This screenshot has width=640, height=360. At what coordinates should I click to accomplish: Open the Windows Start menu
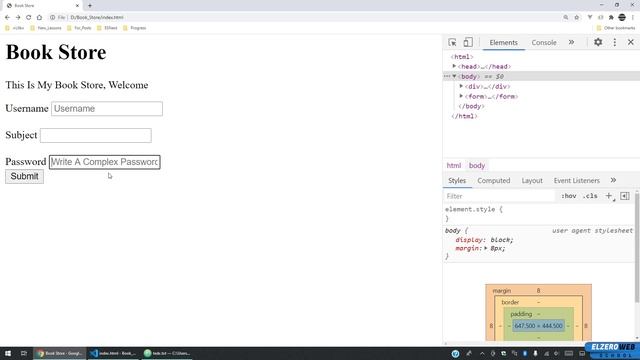coord(8,353)
